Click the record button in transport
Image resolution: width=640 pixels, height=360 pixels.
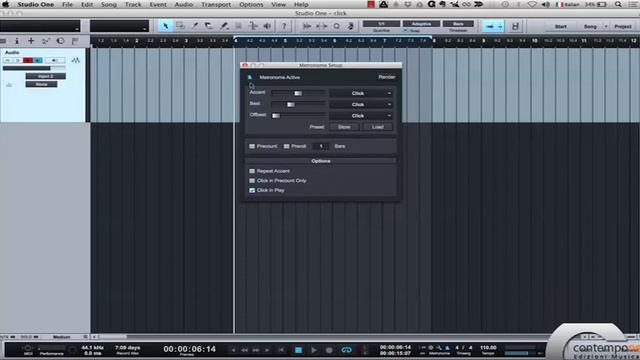tap(329, 350)
